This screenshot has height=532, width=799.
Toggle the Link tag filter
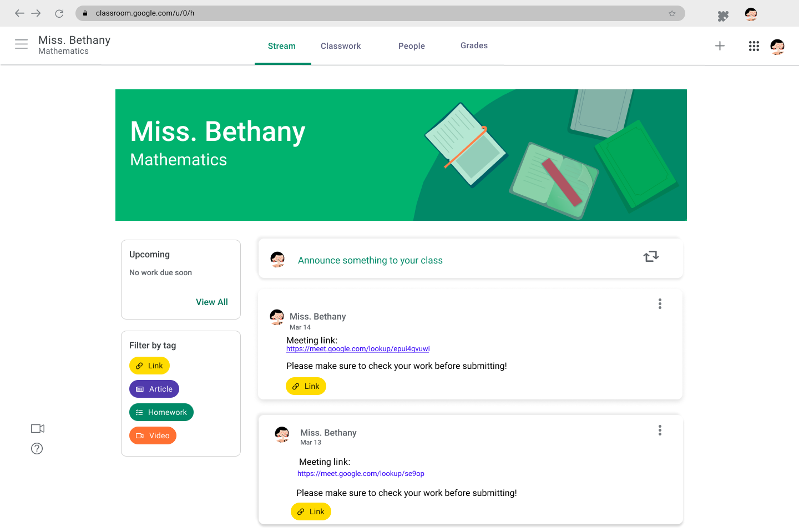click(149, 366)
